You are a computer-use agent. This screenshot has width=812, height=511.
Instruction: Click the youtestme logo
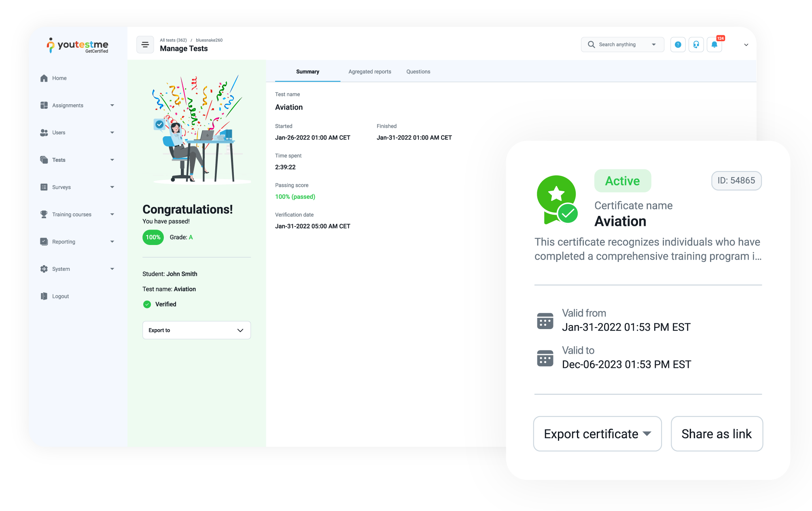pos(78,45)
